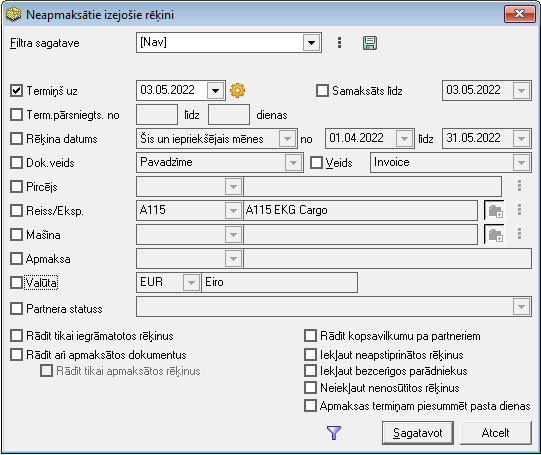Click the Term.pārsniegts no days input field
The width and height of the screenshot is (541, 455).
coord(157,115)
